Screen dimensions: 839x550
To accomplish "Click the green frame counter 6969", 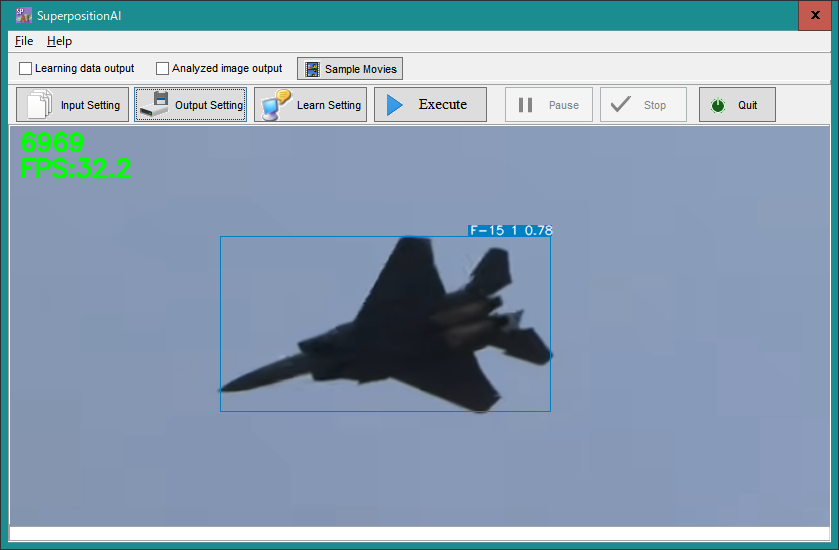I will point(52,142).
